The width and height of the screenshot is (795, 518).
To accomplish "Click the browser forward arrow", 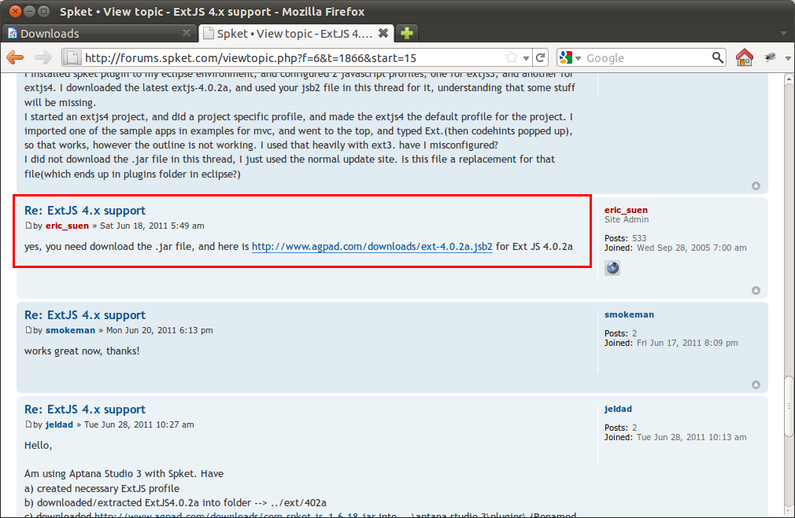I will (44, 58).
